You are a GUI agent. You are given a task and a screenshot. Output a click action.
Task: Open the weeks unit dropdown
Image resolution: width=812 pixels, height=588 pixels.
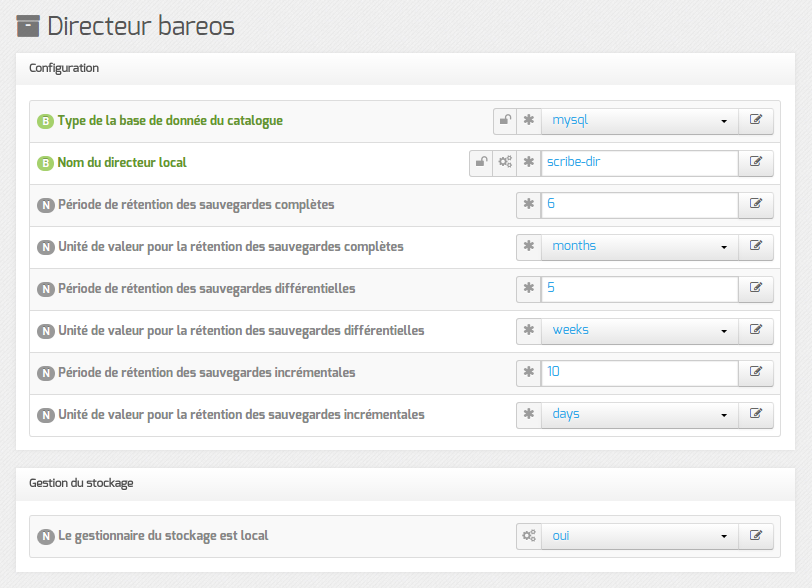[640, 331]
